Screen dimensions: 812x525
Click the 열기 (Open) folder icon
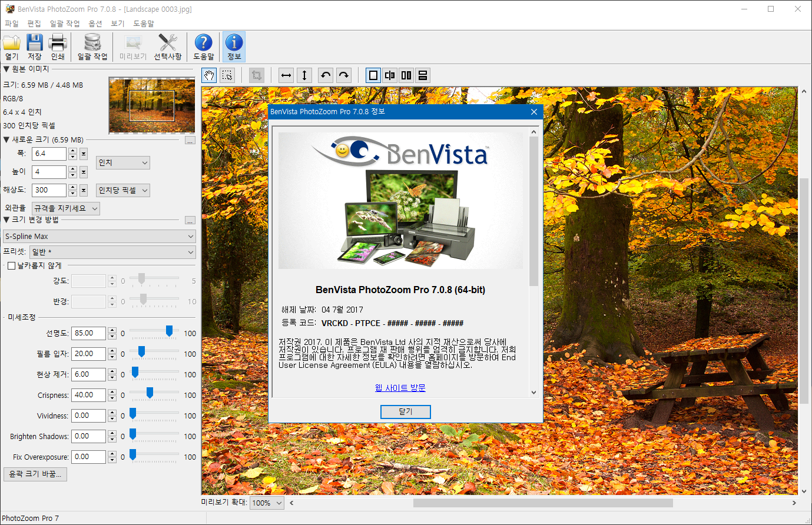(x=12, y=46)
